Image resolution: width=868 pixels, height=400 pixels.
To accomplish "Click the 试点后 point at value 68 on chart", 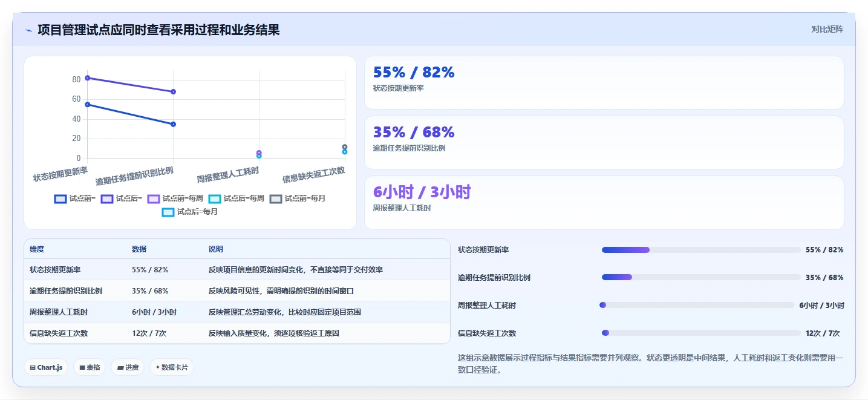I will pos(174,92).
